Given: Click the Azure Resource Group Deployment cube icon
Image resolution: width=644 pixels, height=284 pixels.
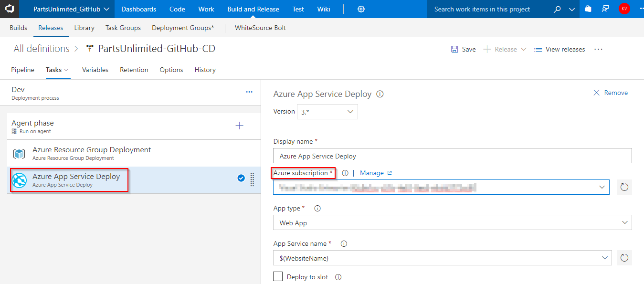Looking at the screenshot, I should pos(19,154).
